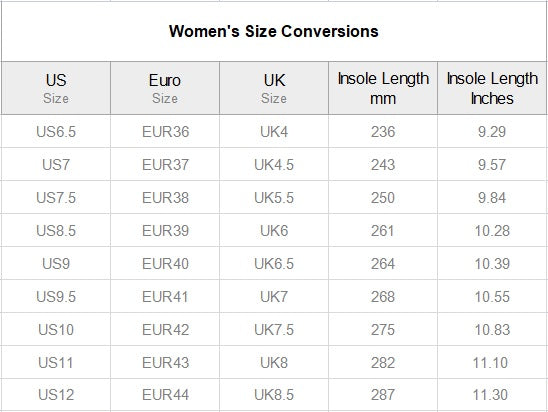Select the EUR37 cell
This screenshot has height=412, width=548.
[x=165, y=165]
